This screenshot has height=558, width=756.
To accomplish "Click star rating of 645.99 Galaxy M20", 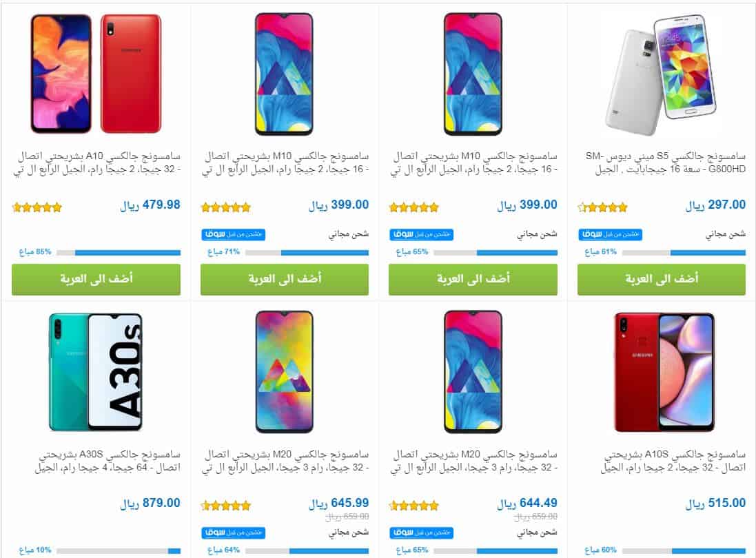I will click(225, 506).
